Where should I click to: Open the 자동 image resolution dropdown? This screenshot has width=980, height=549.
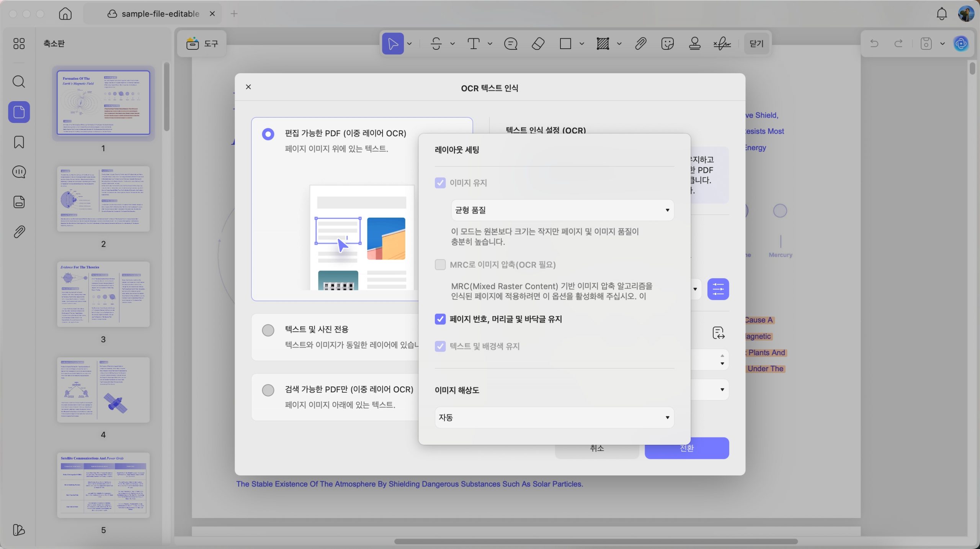(554, 417)
